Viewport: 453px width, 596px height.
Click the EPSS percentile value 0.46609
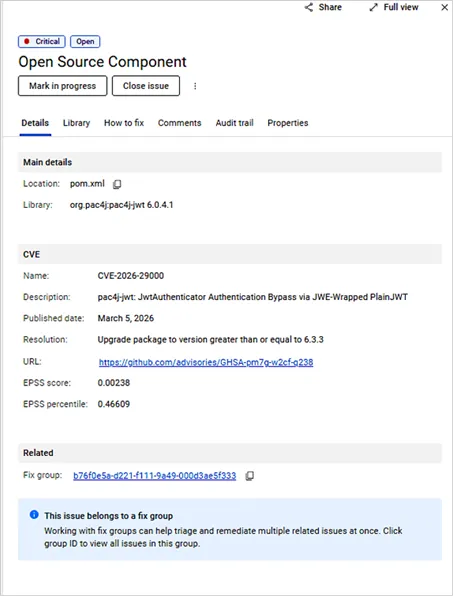[114, 404]
